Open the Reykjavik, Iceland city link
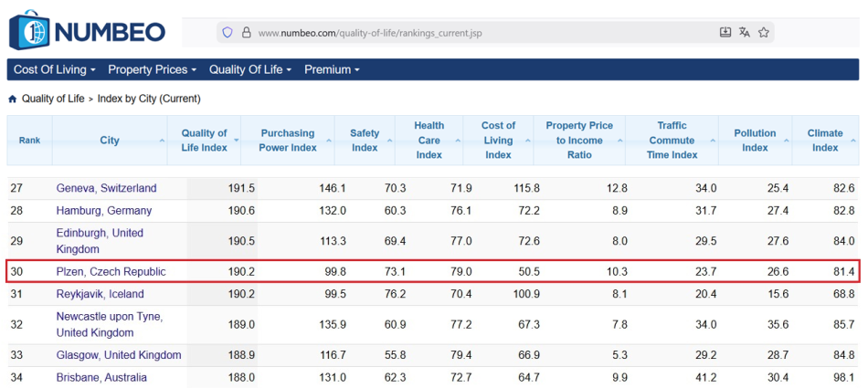The width and height of the screenshot is (868, 388). [101, 294]
